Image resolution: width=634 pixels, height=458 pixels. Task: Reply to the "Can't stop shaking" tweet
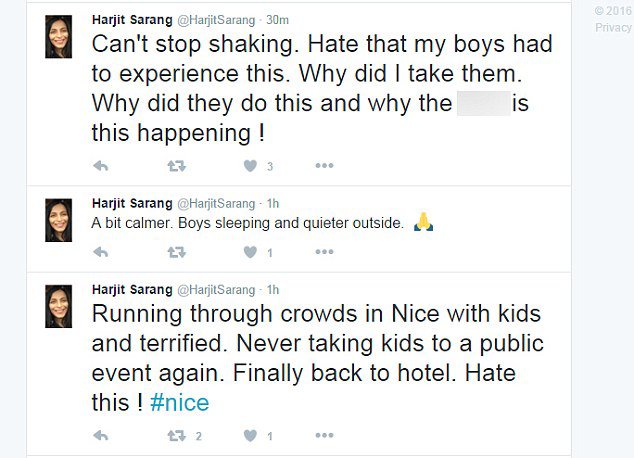100,165
